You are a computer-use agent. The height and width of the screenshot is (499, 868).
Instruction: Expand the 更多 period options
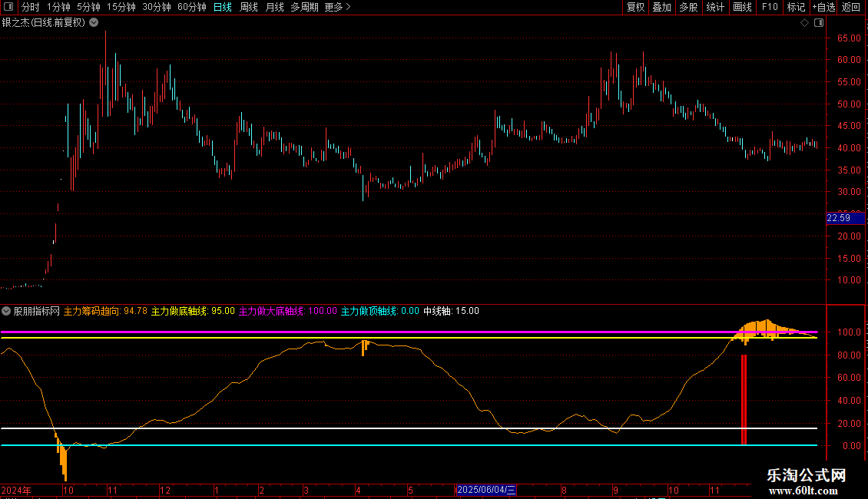tap(337, 7)
